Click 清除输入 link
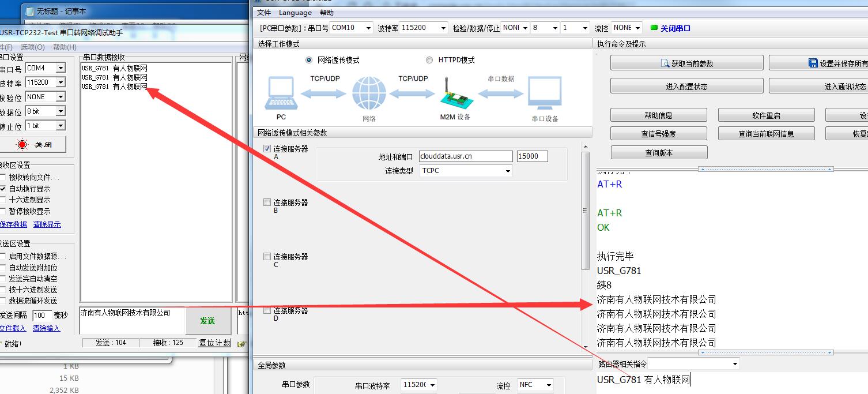Screen dimensions: 868x394 [x=46, y=328]
